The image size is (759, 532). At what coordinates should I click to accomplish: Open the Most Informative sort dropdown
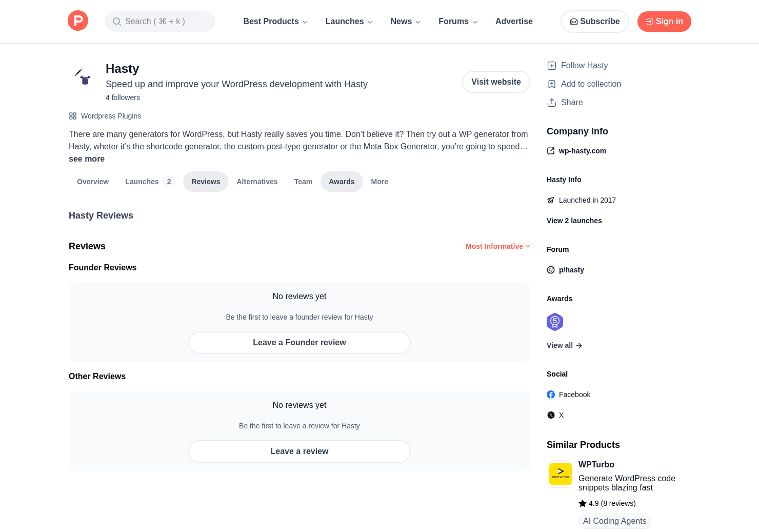497,246
